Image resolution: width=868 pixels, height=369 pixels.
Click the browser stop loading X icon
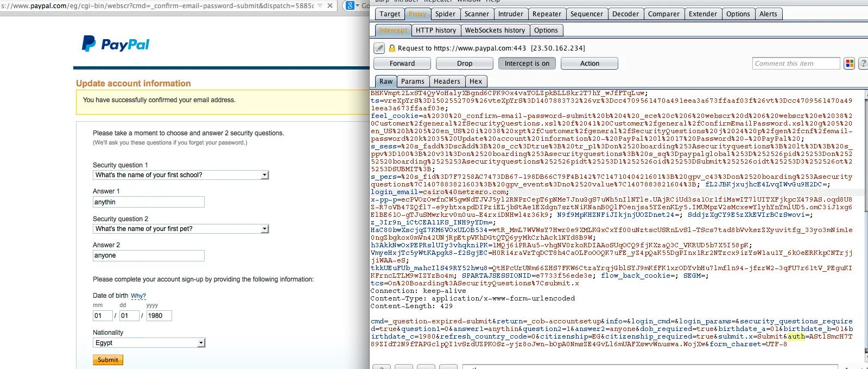click(330, 5)
